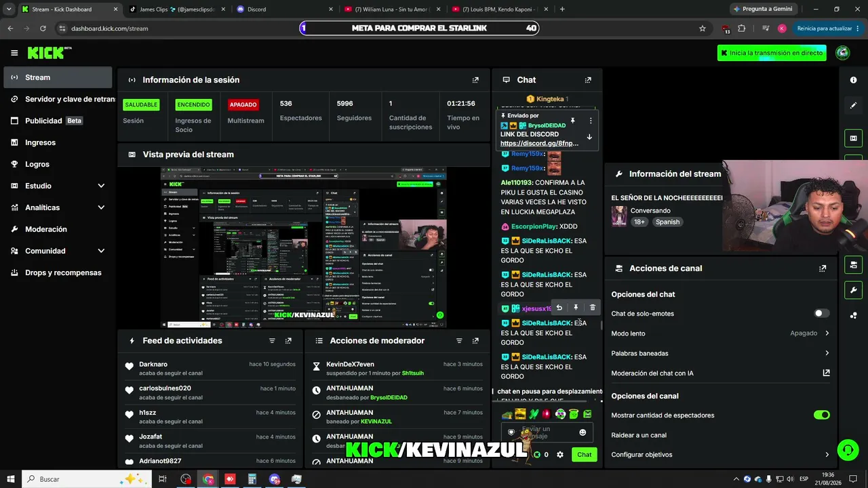Click the chat message input field

pyautogui.click(x=547, y=432)
